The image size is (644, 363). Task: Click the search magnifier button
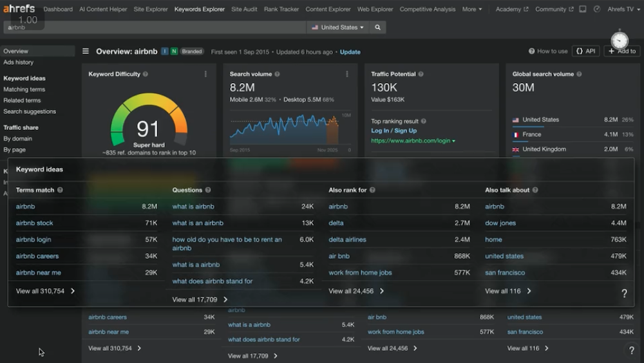[x=378, y=28]
